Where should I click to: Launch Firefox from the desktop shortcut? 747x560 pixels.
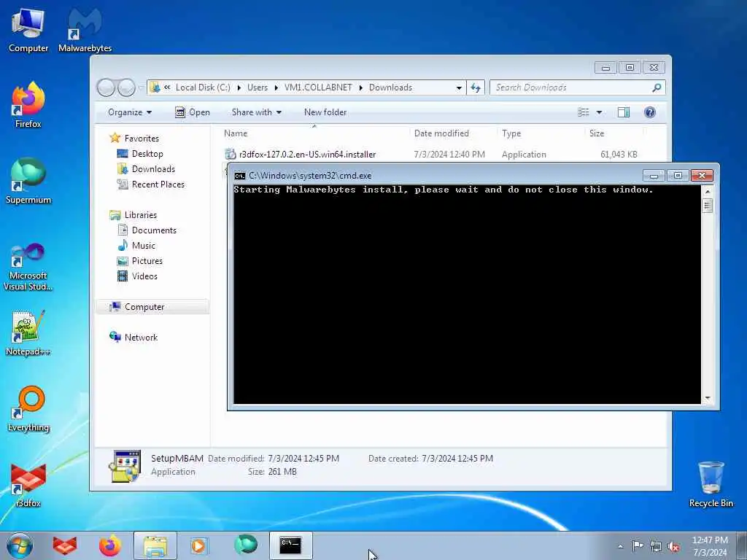pyautogui.click(x=28, y=105)
